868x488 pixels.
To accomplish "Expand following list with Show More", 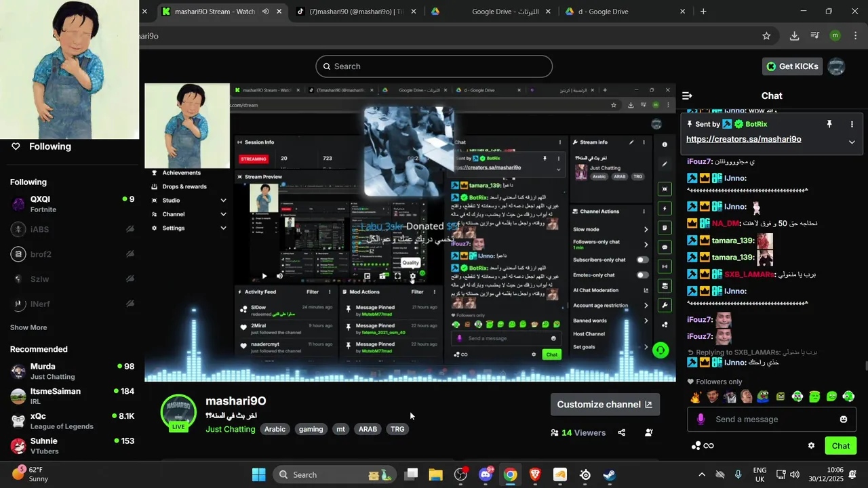I will coord(28,327).
